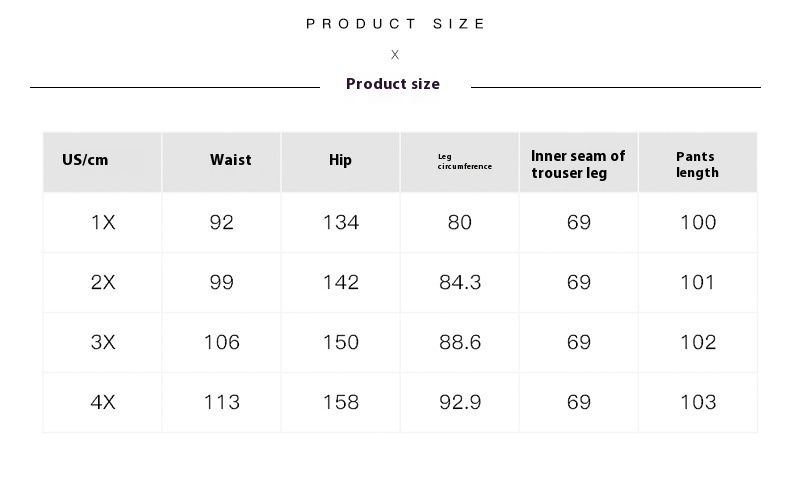Select the 2X size row label
790x484 pixels.
tap(103, 283)
